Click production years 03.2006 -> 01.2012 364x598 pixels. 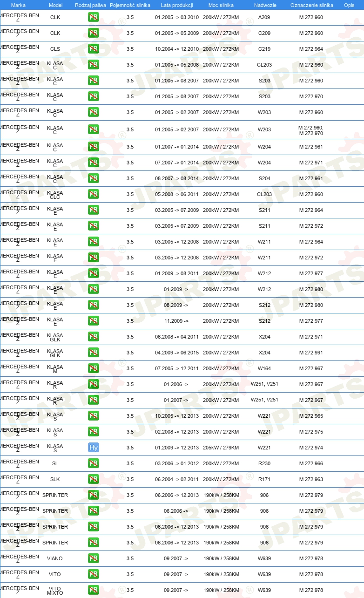coord(177,463)
